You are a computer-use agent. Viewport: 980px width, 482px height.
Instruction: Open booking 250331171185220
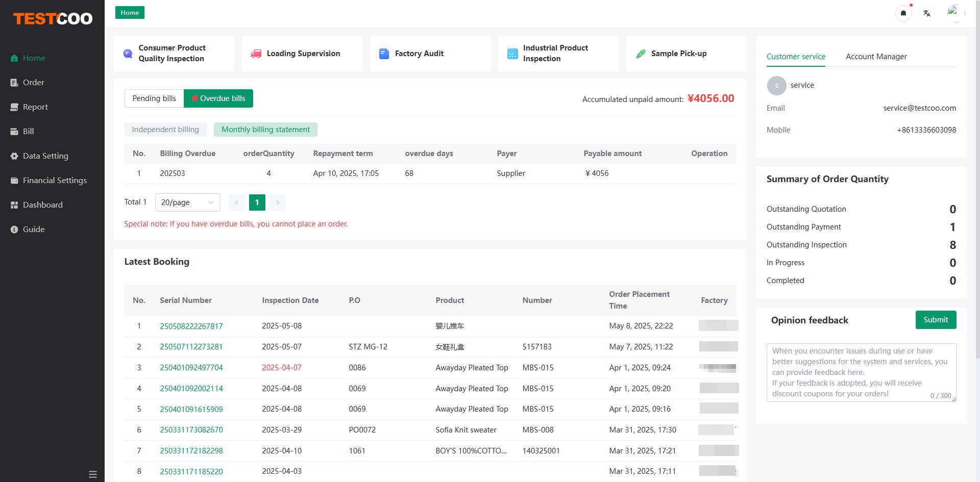pos(191,472)
